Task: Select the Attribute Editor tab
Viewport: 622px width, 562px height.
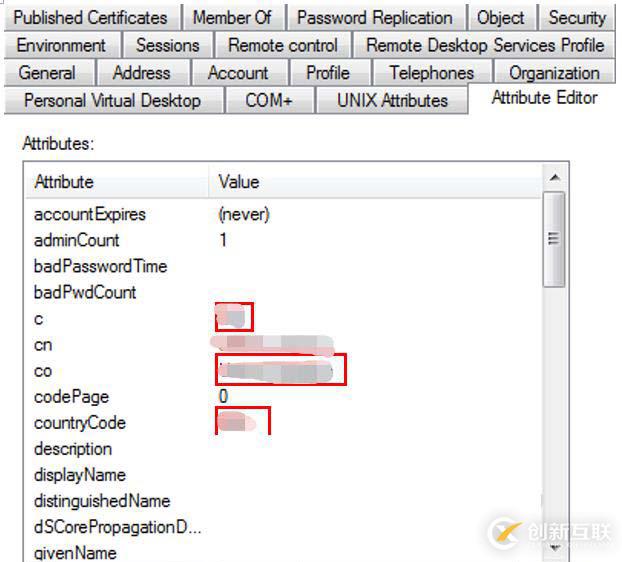Action: (x=545, y=98)
